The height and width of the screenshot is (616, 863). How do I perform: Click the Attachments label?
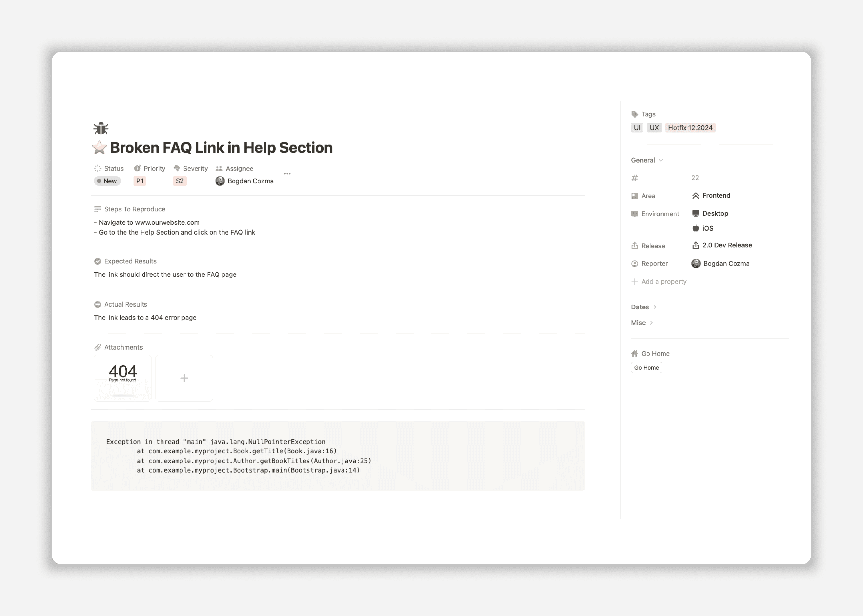click(123, 347)
